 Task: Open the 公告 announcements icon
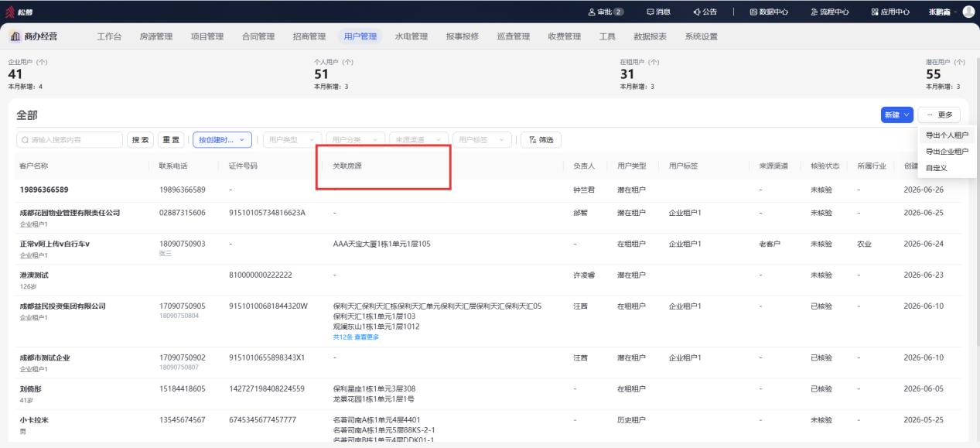coord(709,12)
